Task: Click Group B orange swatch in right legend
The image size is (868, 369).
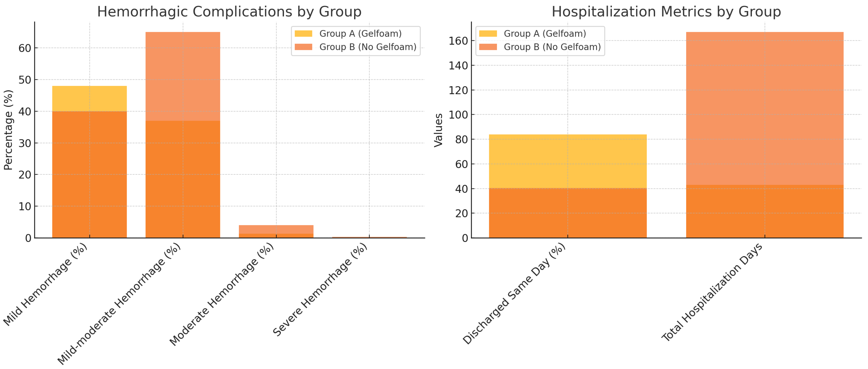Action: point(488,47)
